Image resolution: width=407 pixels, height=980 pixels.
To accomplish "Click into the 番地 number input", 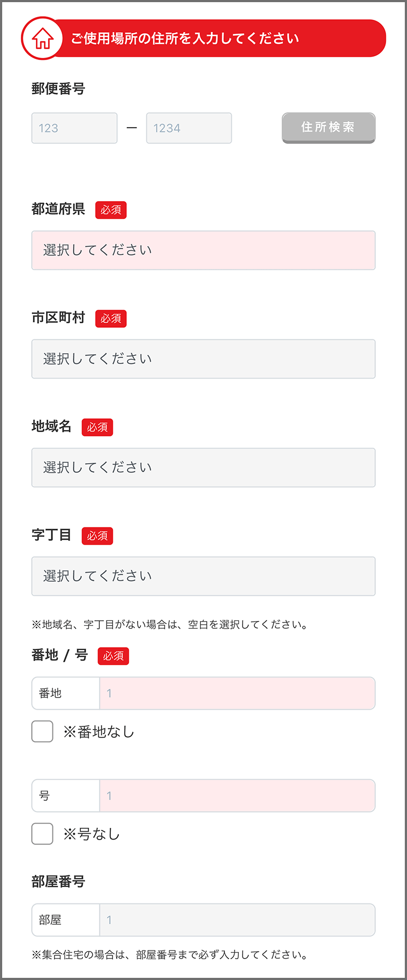I will click(x=237, y=693).
